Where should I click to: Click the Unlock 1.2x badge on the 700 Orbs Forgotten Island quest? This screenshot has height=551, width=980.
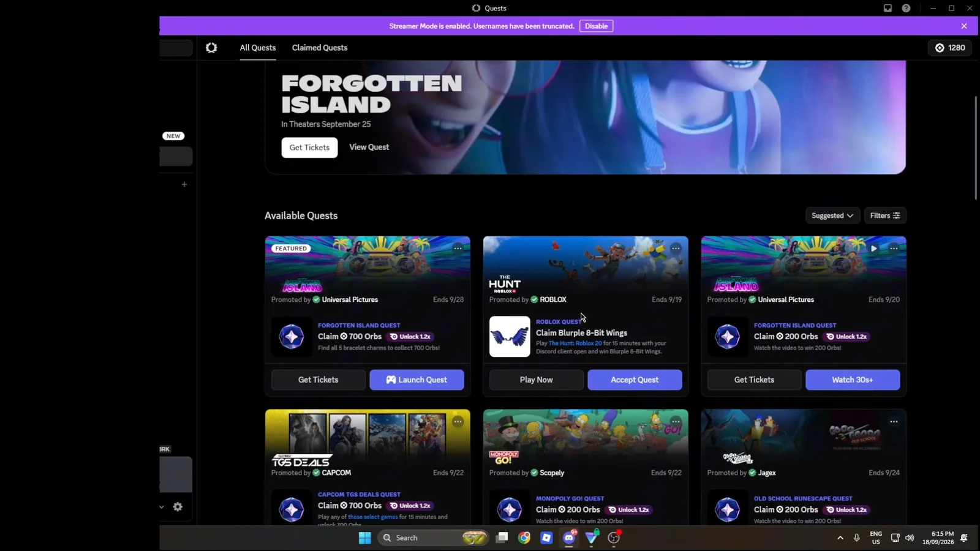click(x=410, y=337)
